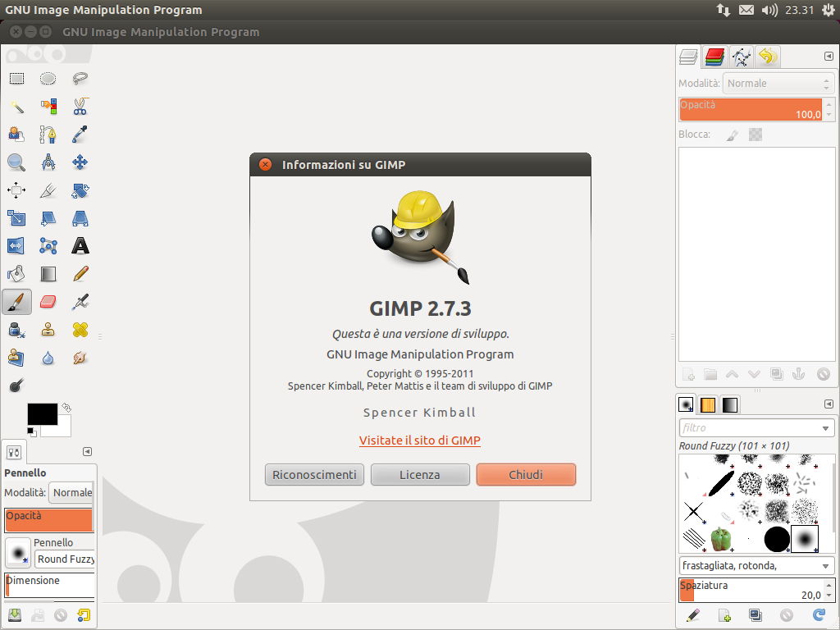Screen dimensions: 840x630
Task: Choose the green pepper brush thumbnail
Action: coord(720,539)
